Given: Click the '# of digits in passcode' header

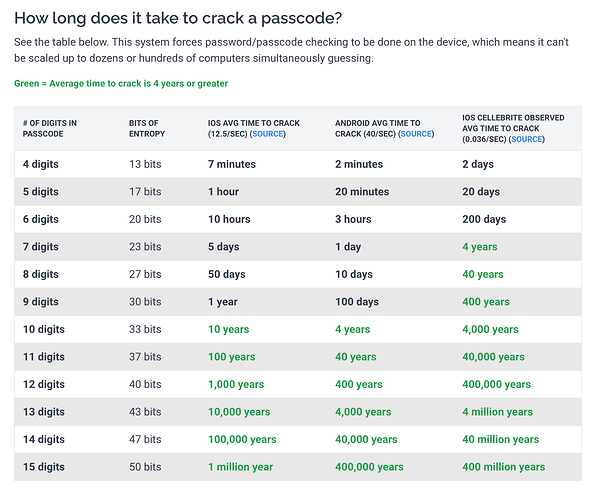Looking at the screenshot, I should (x=50, y=129).
